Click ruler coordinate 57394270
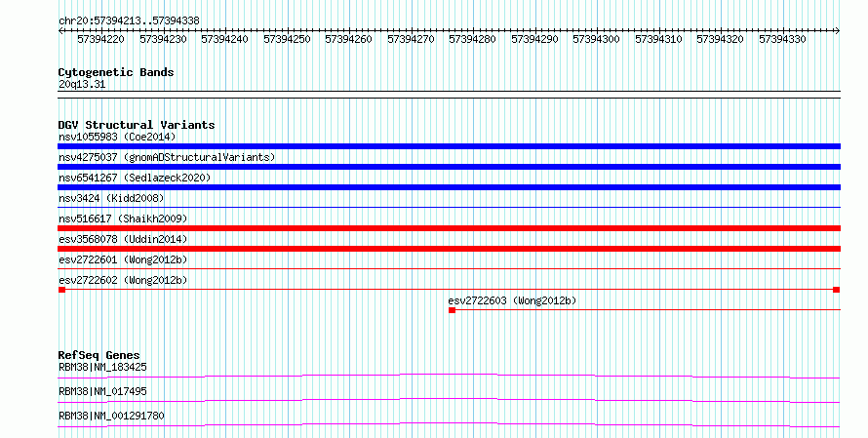The image size is (868, 438). pos(411,39)
